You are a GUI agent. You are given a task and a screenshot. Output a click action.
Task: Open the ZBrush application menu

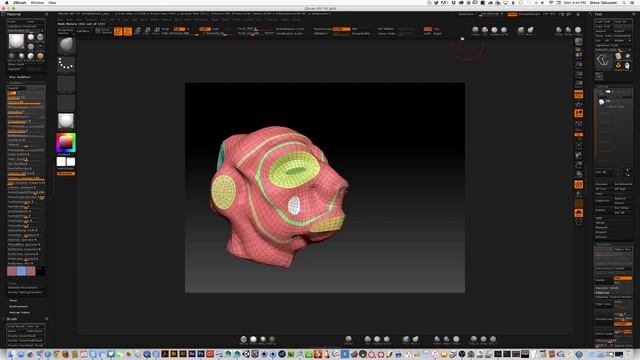[x=20, y=2]
